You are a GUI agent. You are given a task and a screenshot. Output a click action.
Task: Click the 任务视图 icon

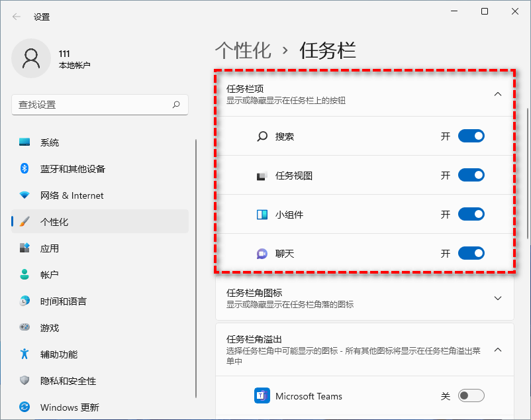262,176
